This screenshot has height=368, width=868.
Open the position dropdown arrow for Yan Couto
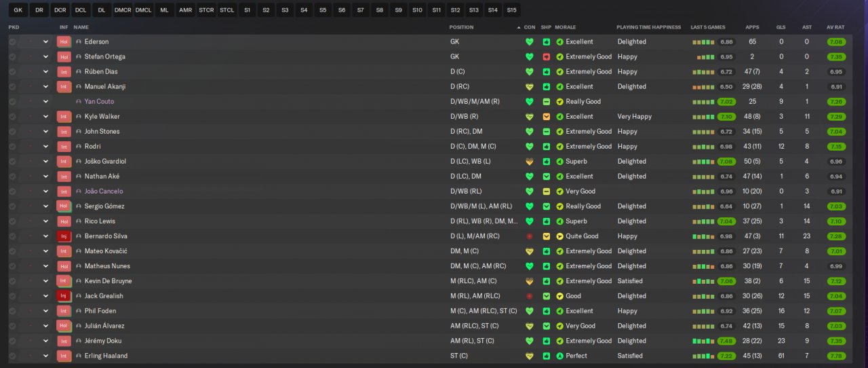(46, 101)
